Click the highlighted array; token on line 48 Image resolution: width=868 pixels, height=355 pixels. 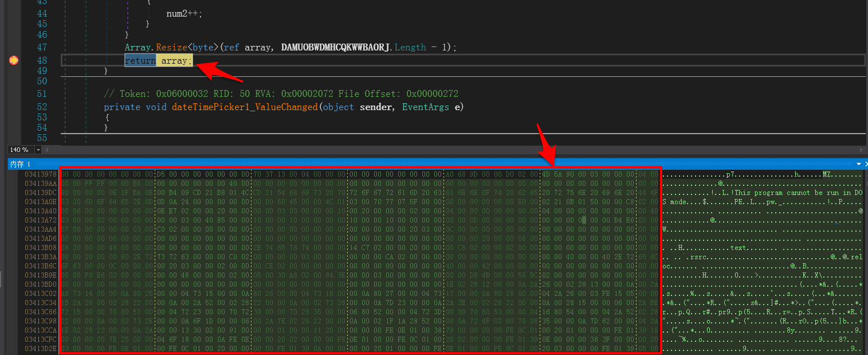[x=177, y=60]
